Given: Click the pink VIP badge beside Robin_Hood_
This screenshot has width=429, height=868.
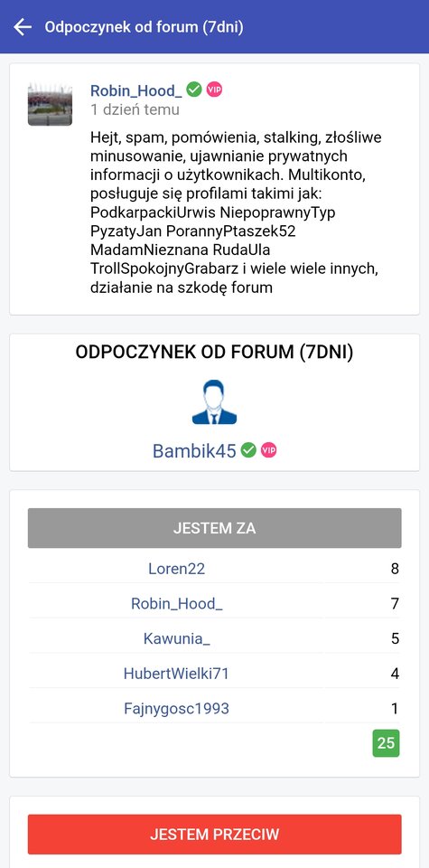Looking at the screenshot, I should point(215,90).
